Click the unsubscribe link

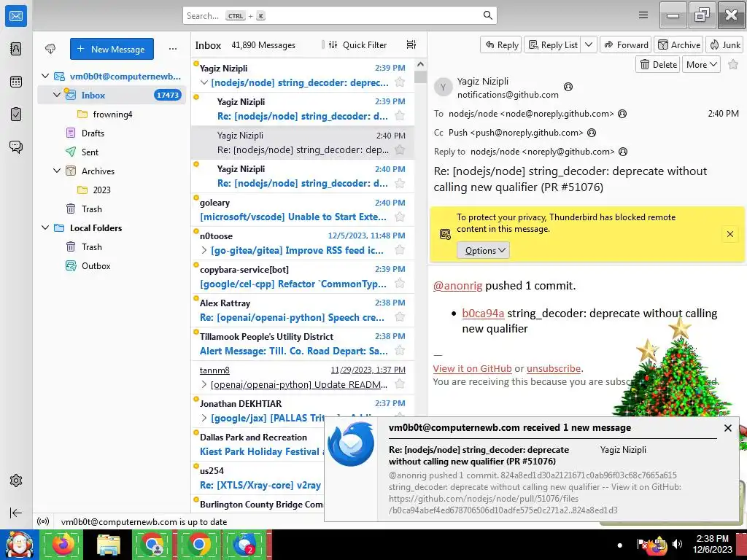click(x=554, y=368)
